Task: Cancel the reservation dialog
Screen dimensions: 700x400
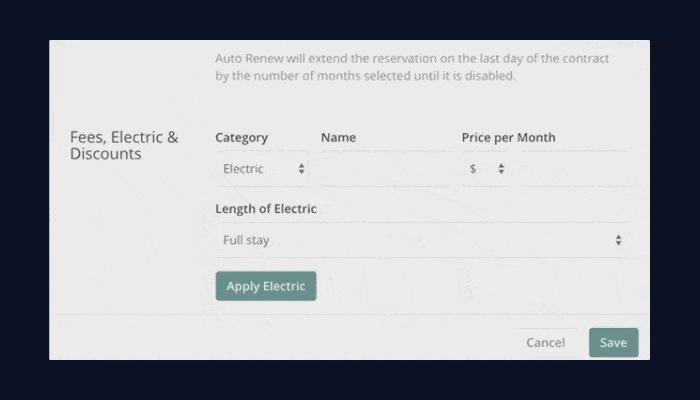Action: coord(546,343)
